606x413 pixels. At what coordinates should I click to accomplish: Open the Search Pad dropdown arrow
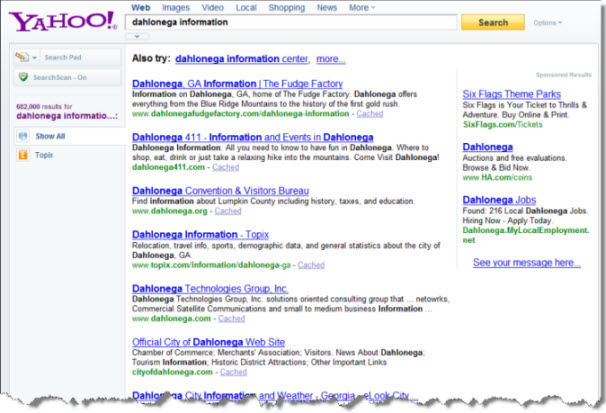tap(34, 58)
